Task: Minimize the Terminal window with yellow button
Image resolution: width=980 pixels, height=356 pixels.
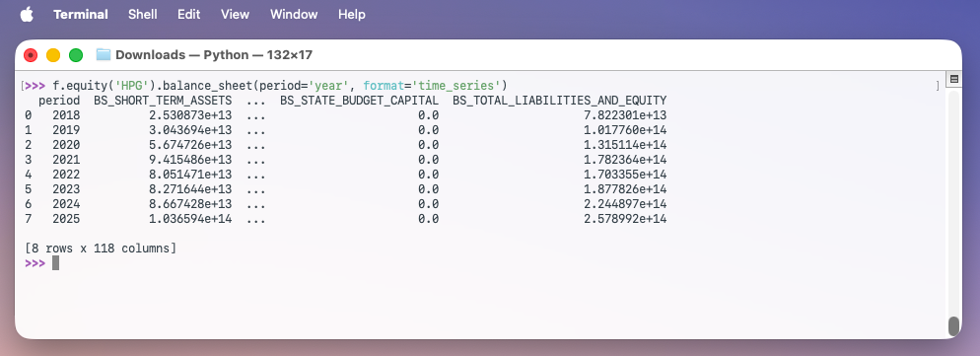Action: point(53,55)
